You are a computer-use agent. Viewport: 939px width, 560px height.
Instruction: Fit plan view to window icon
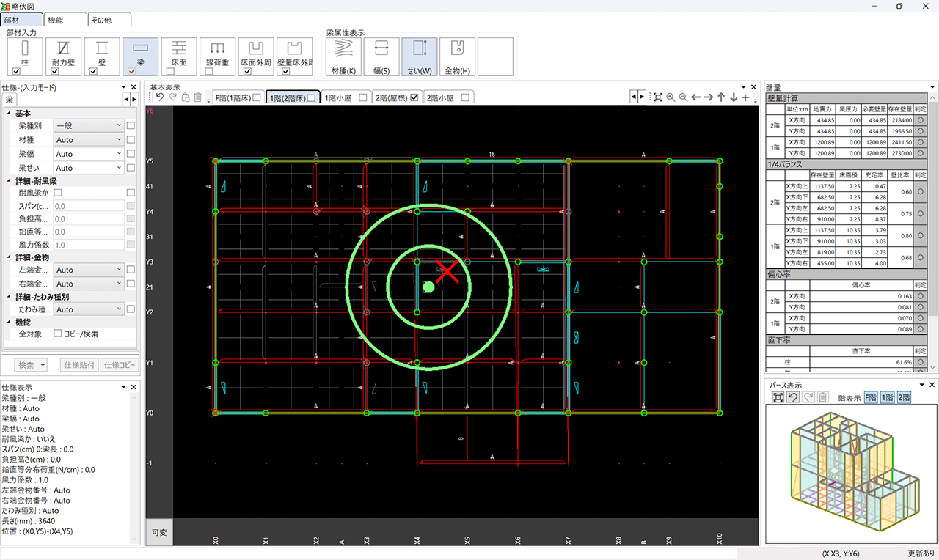tap(657, 97)
